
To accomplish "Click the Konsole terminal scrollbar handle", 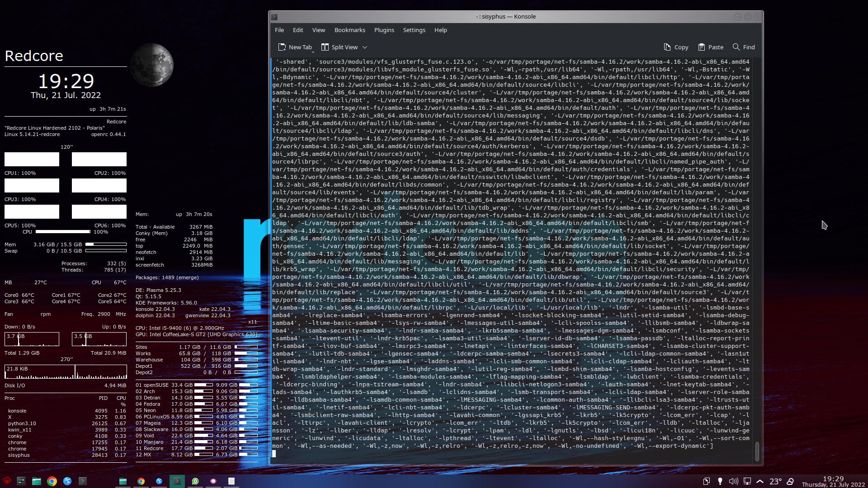I will tap(757, 451).
